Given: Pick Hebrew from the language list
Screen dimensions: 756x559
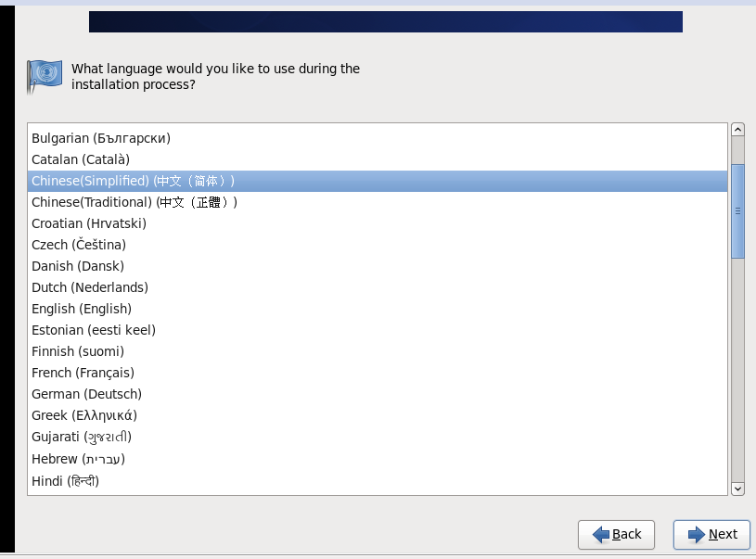Looking at the screenshot, I should (x=377, y=459).
